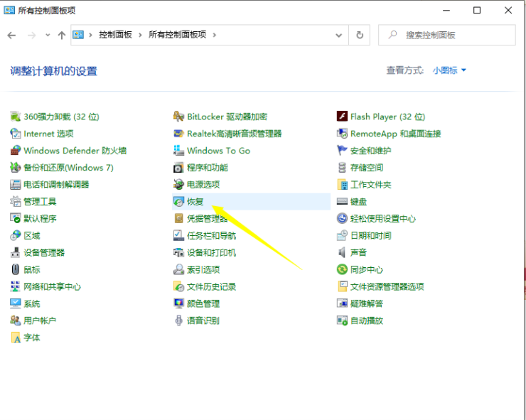Go up one level with up arrow
Screen dimensions: 526x420
62,35
